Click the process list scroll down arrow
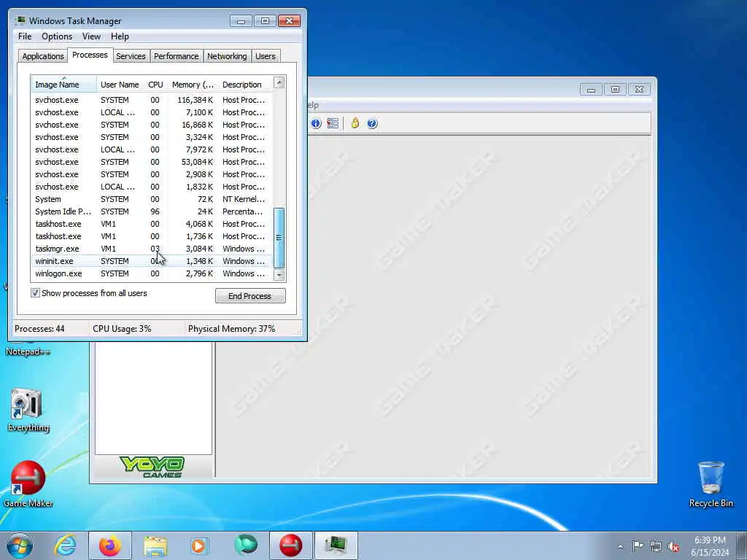Viewport: 747px width, 560px height. (279, 275)
